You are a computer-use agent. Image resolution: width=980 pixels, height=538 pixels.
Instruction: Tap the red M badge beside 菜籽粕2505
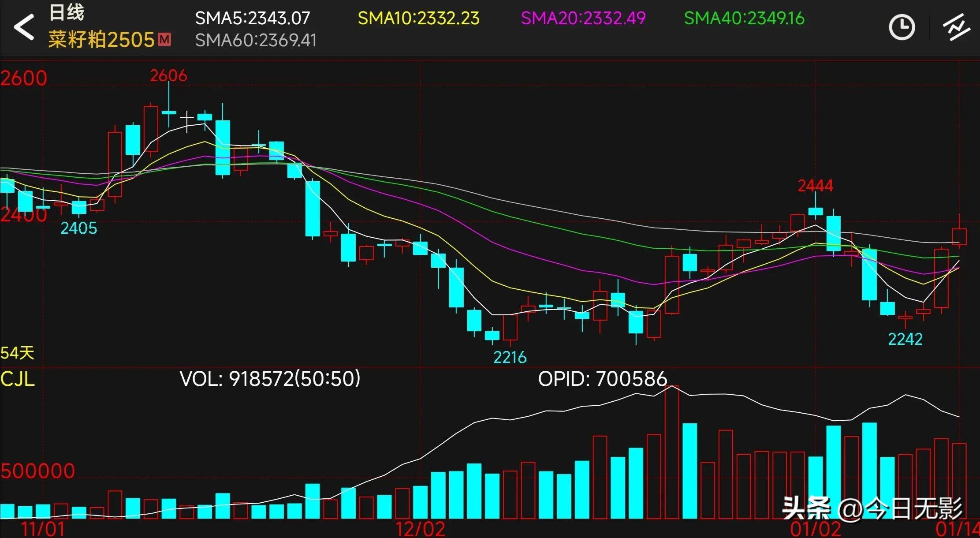[x=164, y=40]
